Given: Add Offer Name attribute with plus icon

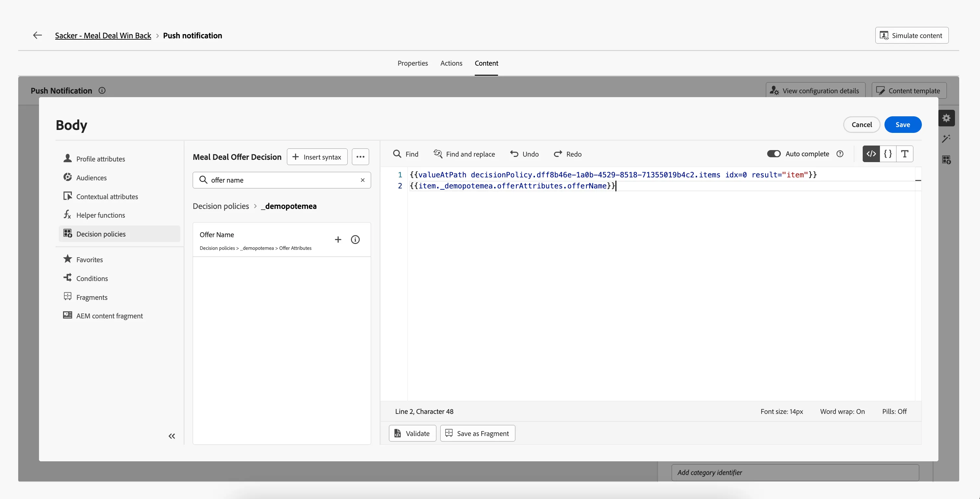Looking at the screenshot, I should [x=338, y=240].
